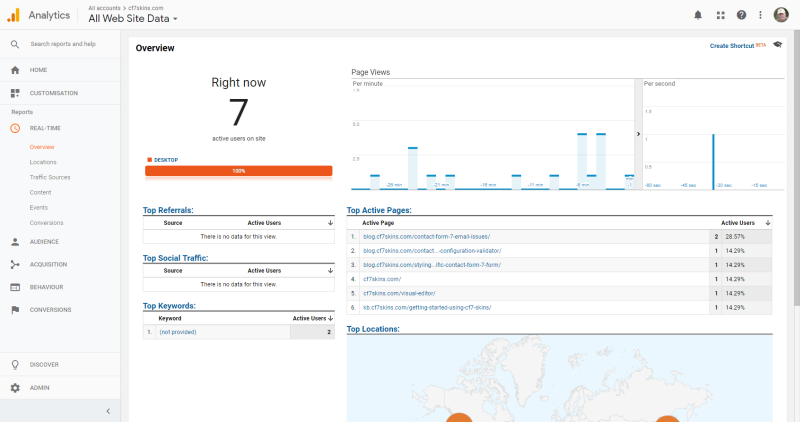The height and width of the screenshot is (422, 800).
Task: Select the Real-Time Locations report
Action: 43,162
